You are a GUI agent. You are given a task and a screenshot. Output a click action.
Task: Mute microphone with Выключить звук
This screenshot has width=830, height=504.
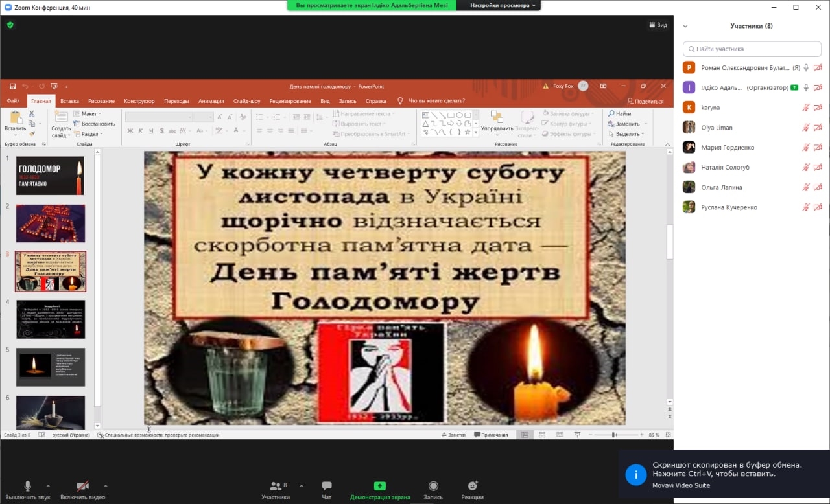27,486
